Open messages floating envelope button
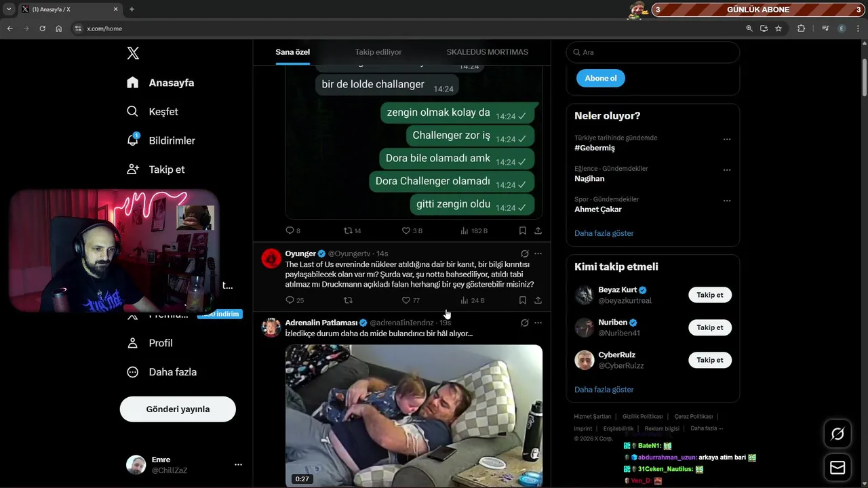 [x=837, y=468]
